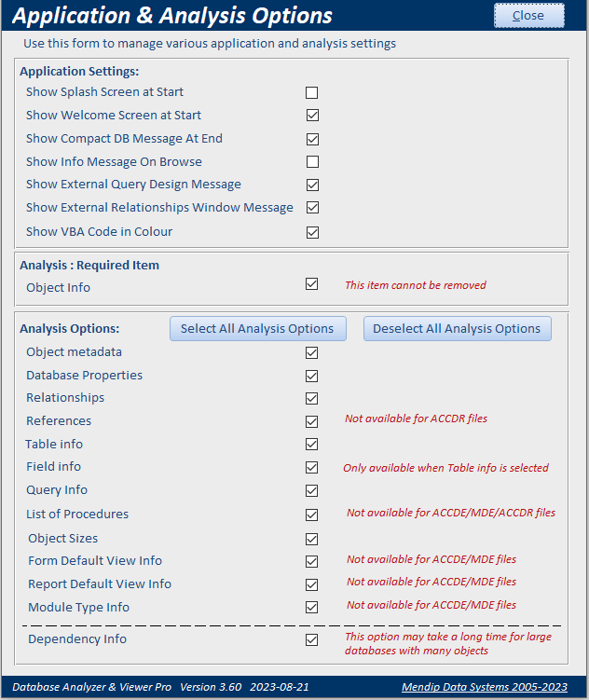
Task: Click 'Not available for ACCDR files' note
Action: [416, 419]
